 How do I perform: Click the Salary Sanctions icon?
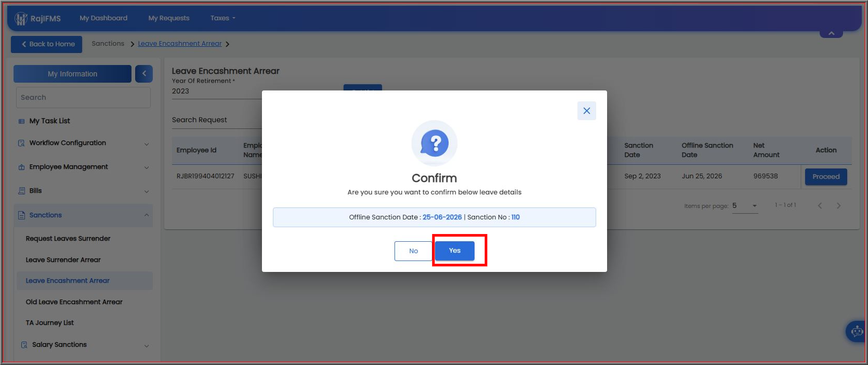(24, 345)
